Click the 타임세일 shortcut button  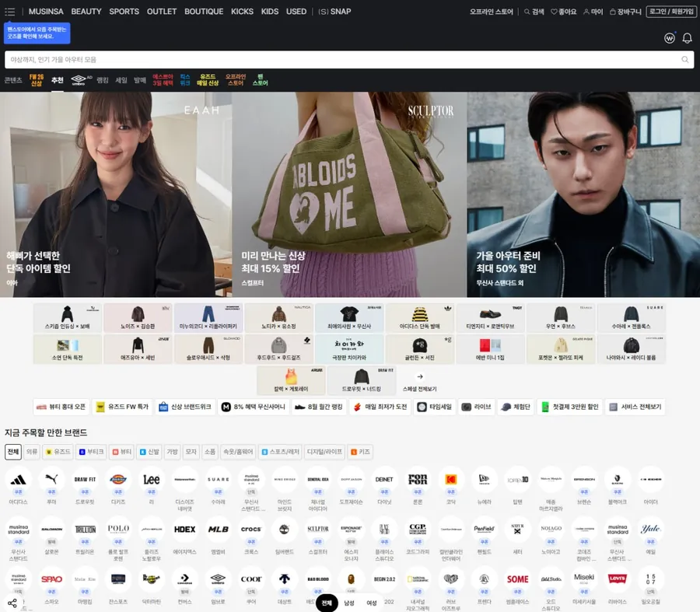435,407
